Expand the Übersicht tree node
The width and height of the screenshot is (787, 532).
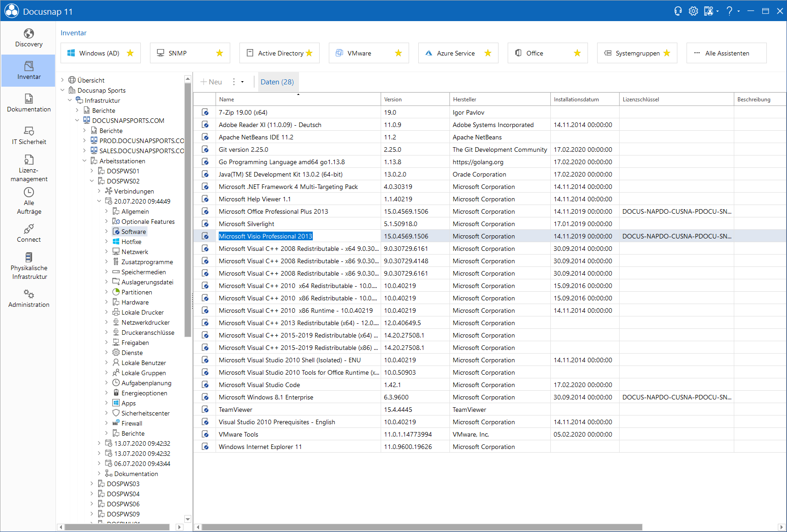[63, 80]
